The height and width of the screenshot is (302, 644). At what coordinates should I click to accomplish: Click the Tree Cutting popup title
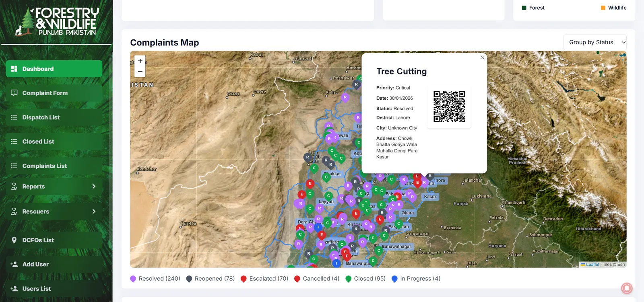click(401, 72)
